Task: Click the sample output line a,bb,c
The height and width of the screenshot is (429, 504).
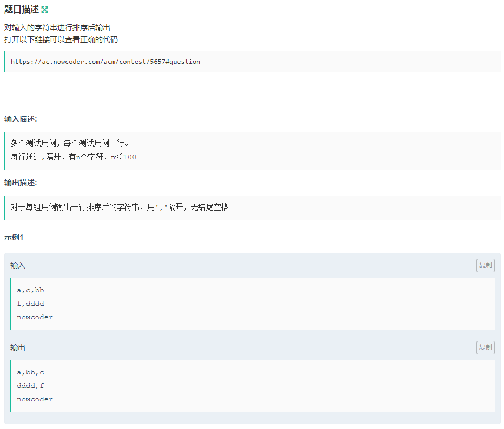Action: point(30,372)
